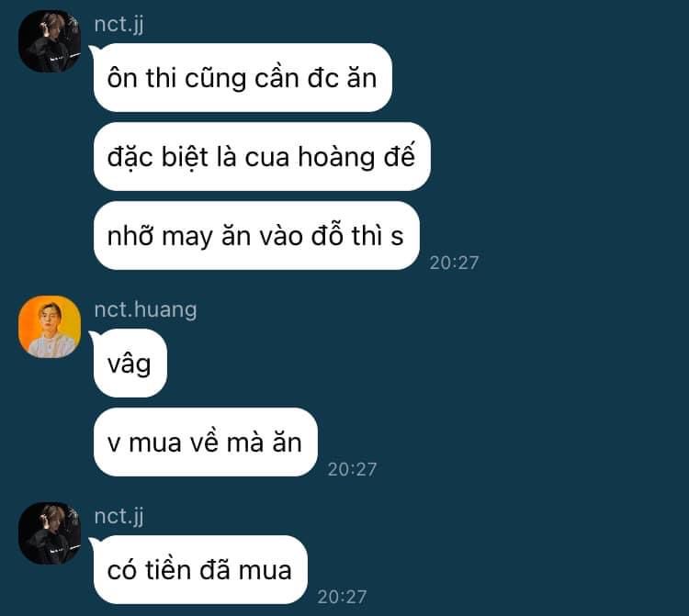
Task: Tap the 'có tiền đã mua' bubble
Action: point(200,570)
